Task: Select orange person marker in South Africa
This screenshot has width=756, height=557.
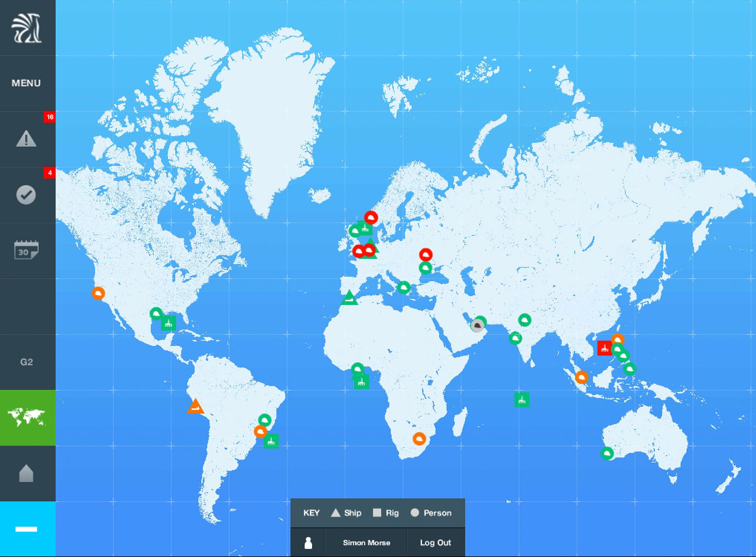Action: [x=420, y=439]
